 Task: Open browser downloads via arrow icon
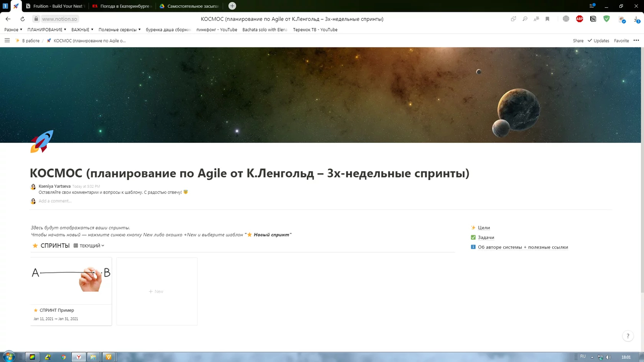click(x=636, y=19)
